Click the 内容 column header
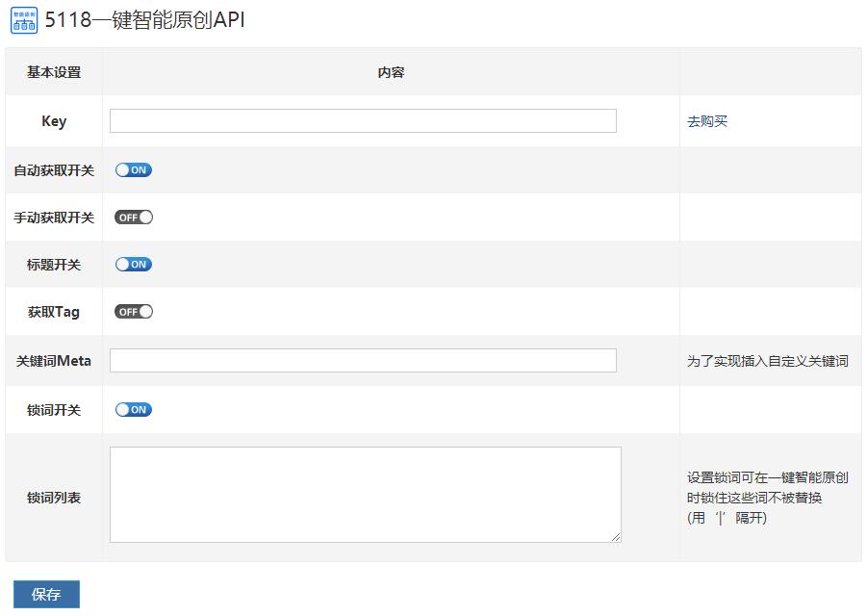The width and height of the screenshot is (867, 616). pyautogui.click(x=391, y=72)
